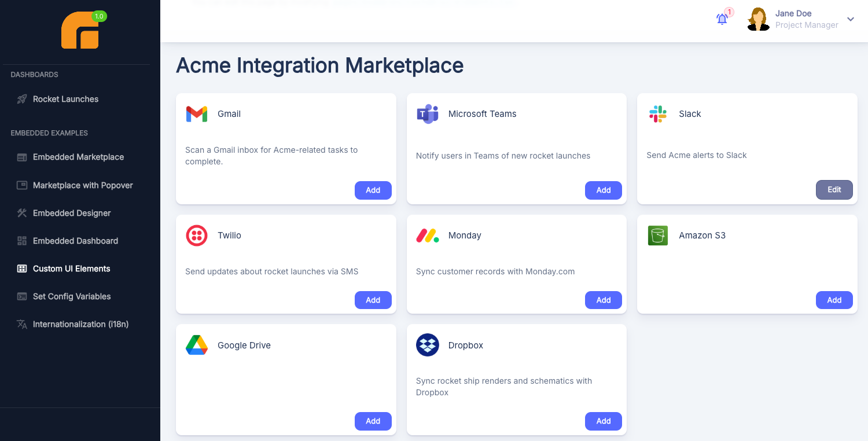Expand the Jane Doe profile dropdown
This screenshot has height=441, width=868.
850,19
